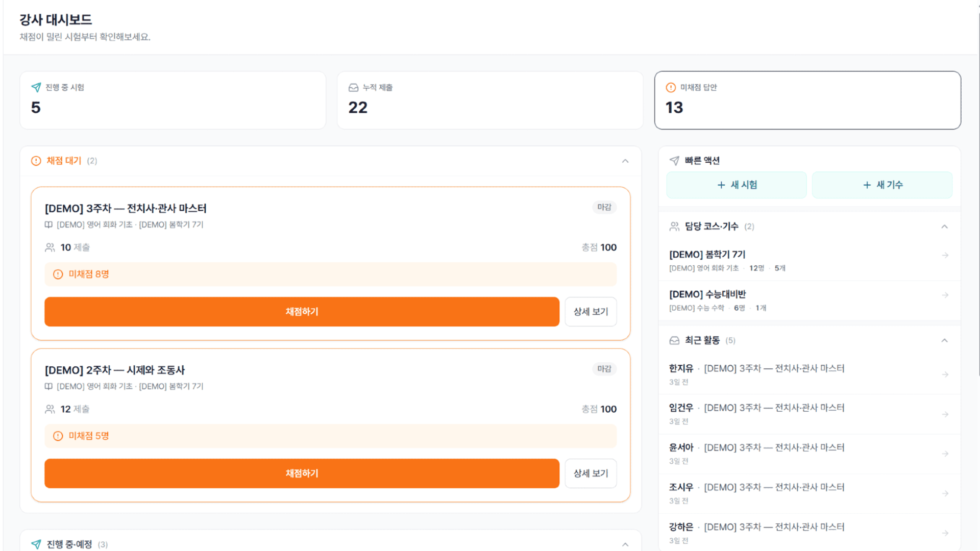Click the 강사 대시보드 page heading
980x551 pixels.
[56, 20]
